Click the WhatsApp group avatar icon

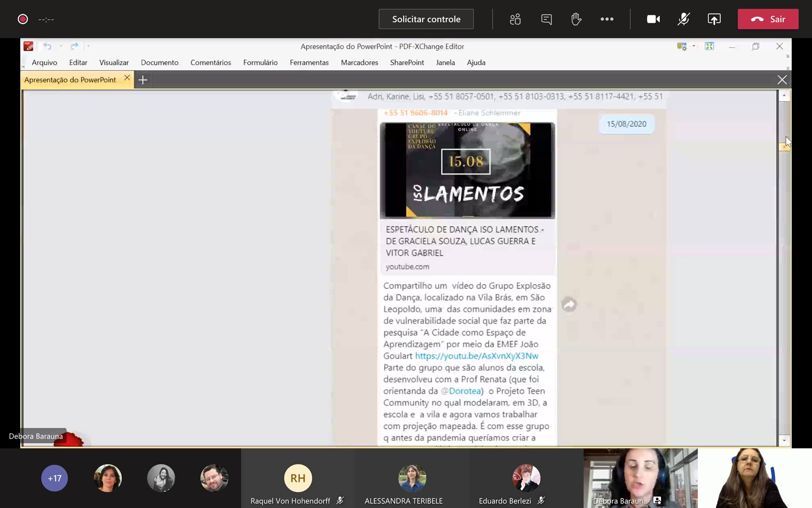coord(346,96)
